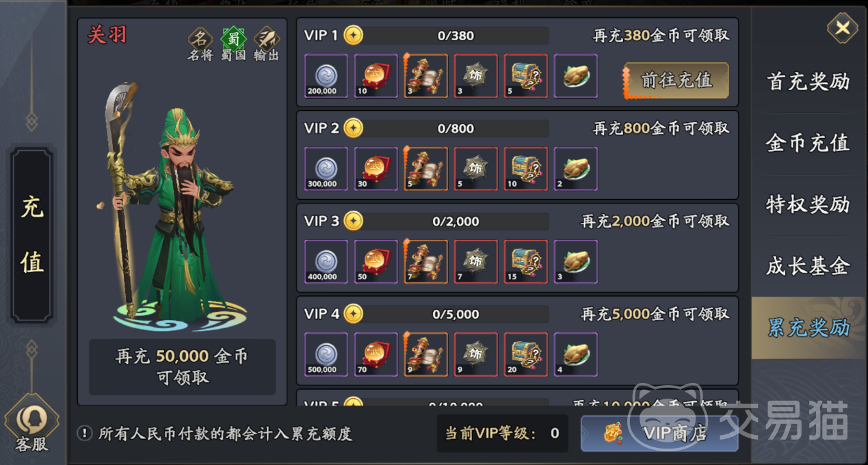This screenshot has height=465, width=868.
Task: Open the 首充奖励 tab
Action: [x=808, y=81]
